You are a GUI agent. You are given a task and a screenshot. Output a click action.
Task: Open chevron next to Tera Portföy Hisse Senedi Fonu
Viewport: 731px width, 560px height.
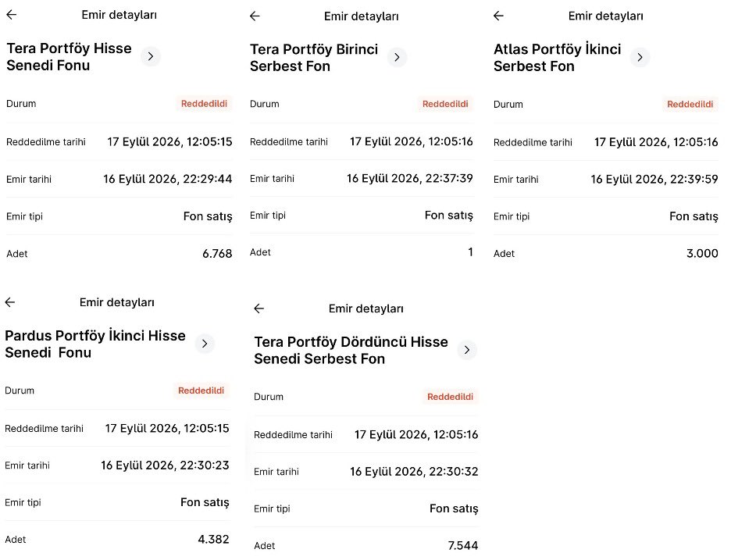coord(151,56)
